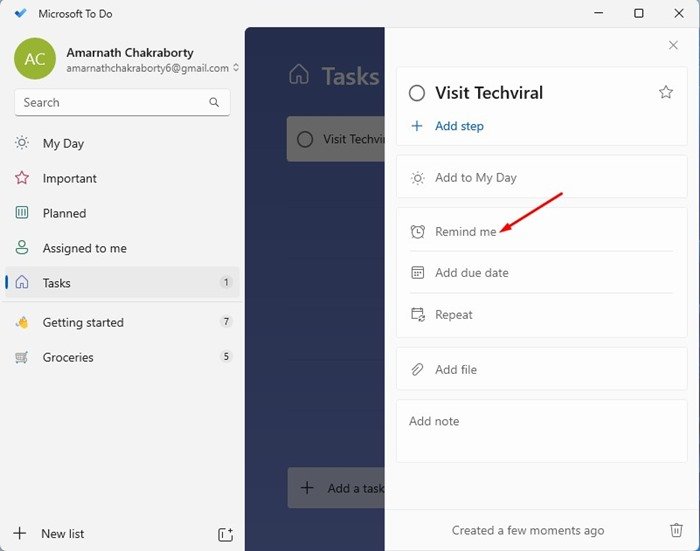This screenshot has width=700, height=551.
Task: Click Add step link
Action: coord(459,126)
